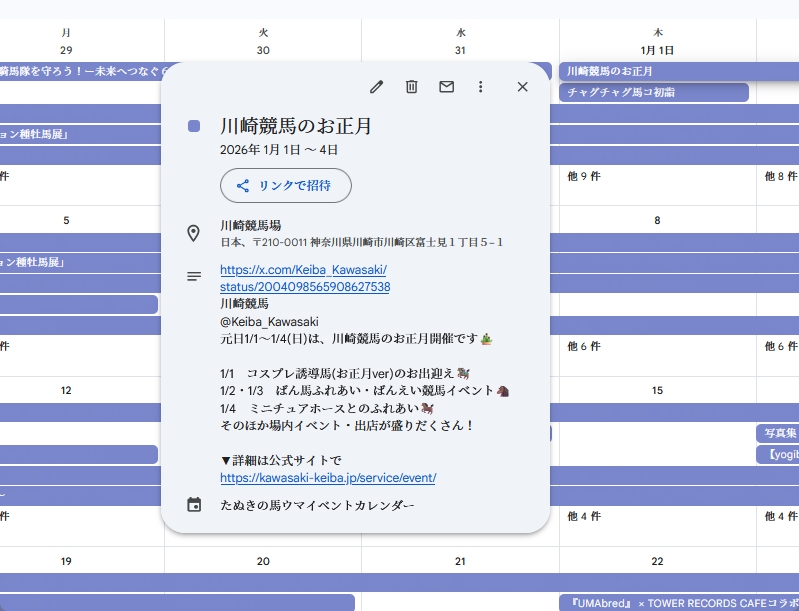Viewport: 799px width, 611px height.
Task: Click the pencil edit event icon
Action: [376, 87]
